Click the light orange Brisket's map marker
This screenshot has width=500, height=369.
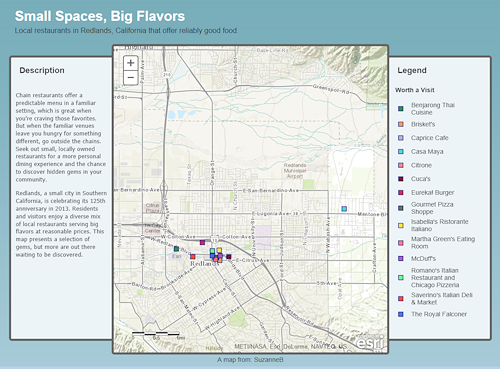tap(220, 260)
